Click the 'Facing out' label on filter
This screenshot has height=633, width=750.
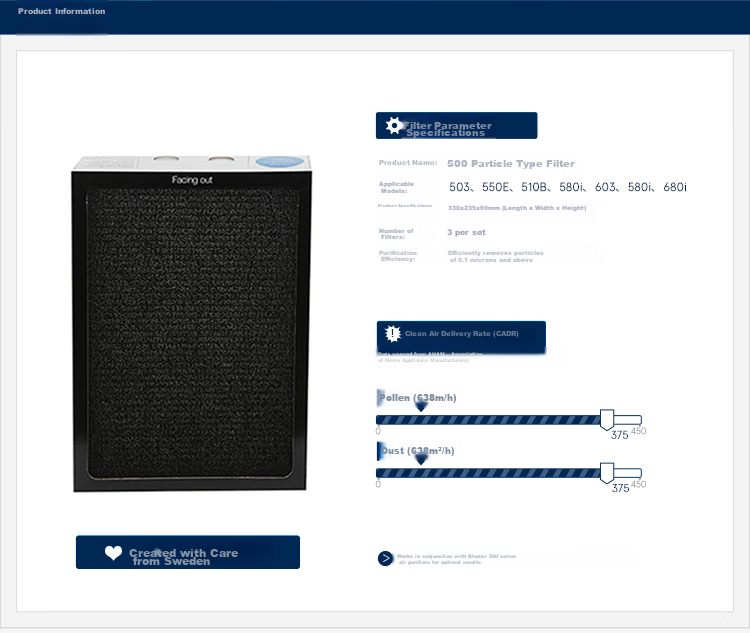pos(192,180)
